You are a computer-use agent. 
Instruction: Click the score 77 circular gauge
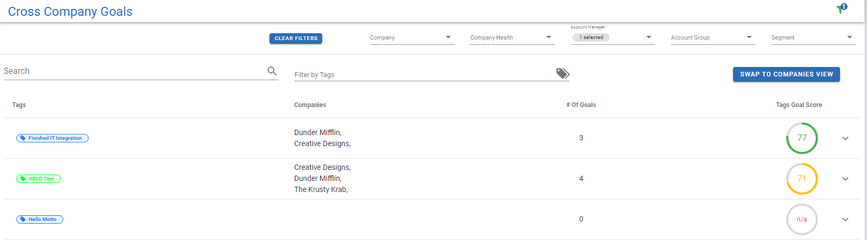[802, 138]
